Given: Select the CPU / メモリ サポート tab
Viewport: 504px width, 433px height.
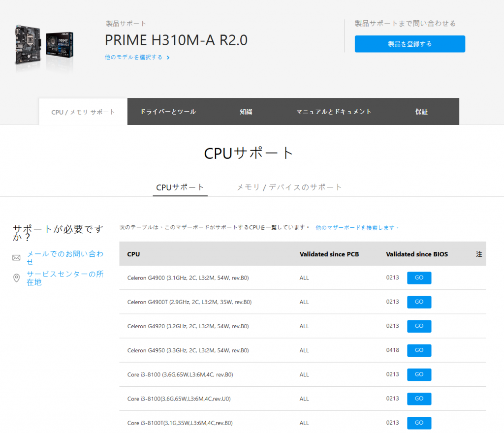Looking at the screenshot, I should (83, 112).
